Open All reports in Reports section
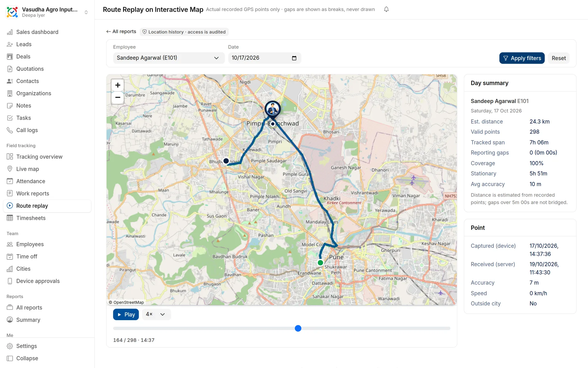Image resolution: width=588 pixels, height=368 pixels. point(47,308)
